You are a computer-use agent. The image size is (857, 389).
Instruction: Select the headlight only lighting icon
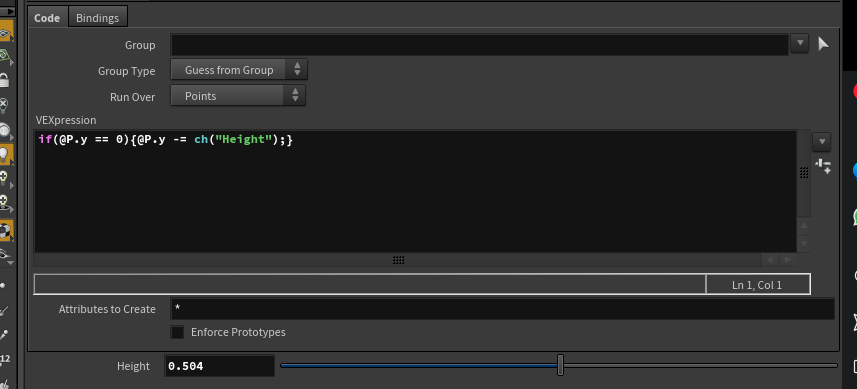[x=5, y=131]
